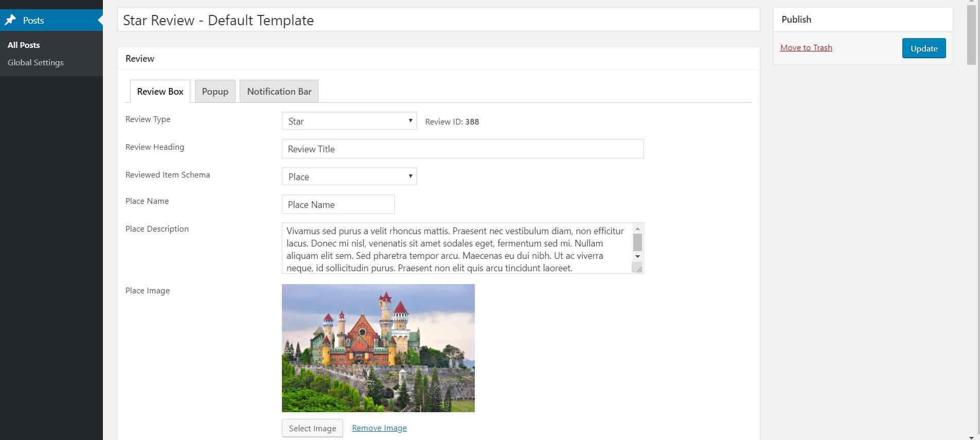Click the page vertical scrollbar thumb

point(971,35)
